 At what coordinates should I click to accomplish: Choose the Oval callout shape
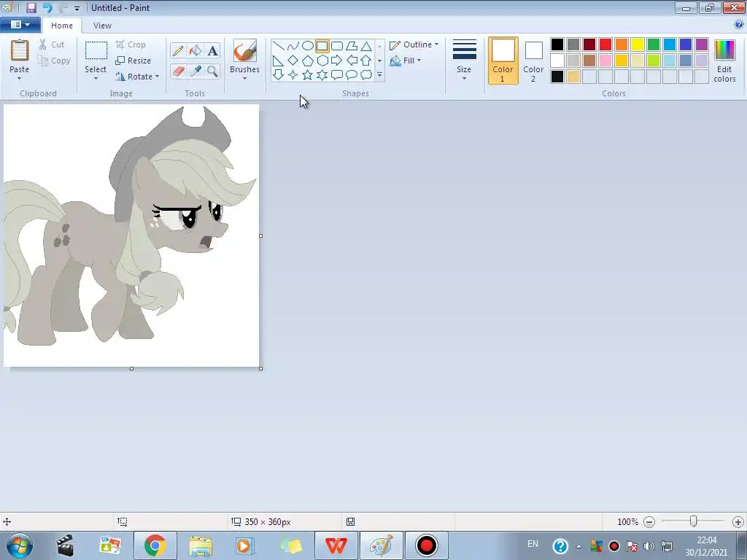point(352,75)
